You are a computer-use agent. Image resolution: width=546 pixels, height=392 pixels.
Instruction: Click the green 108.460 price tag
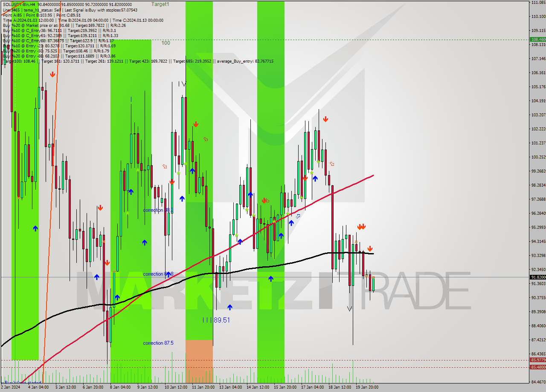pos(538,39)
